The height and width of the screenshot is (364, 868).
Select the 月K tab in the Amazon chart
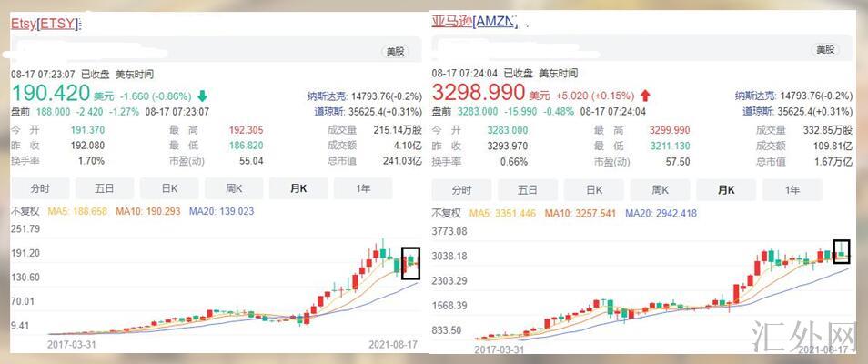726,190
